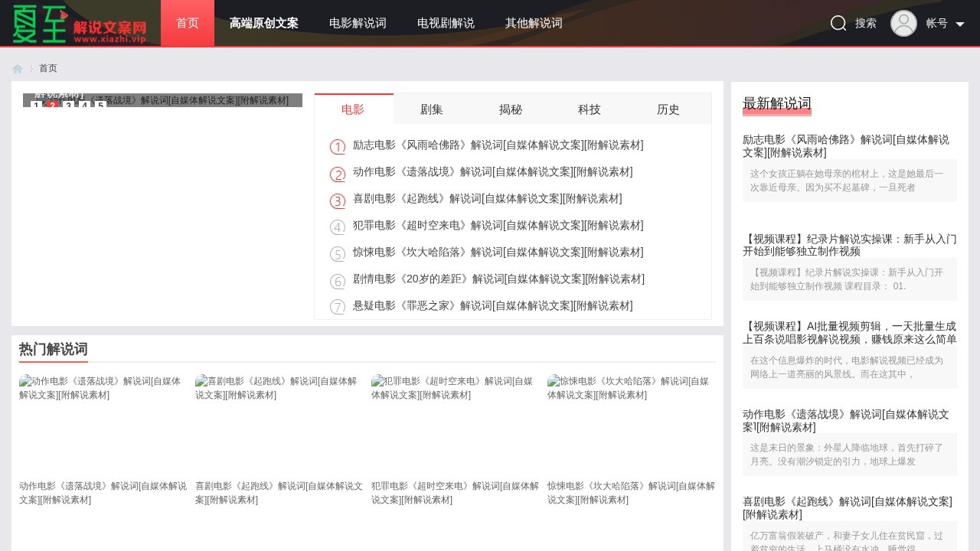Open 喜剧电影《起跑线》 link in the ranked list
This screenshot has width=980, height=551.
488,198
